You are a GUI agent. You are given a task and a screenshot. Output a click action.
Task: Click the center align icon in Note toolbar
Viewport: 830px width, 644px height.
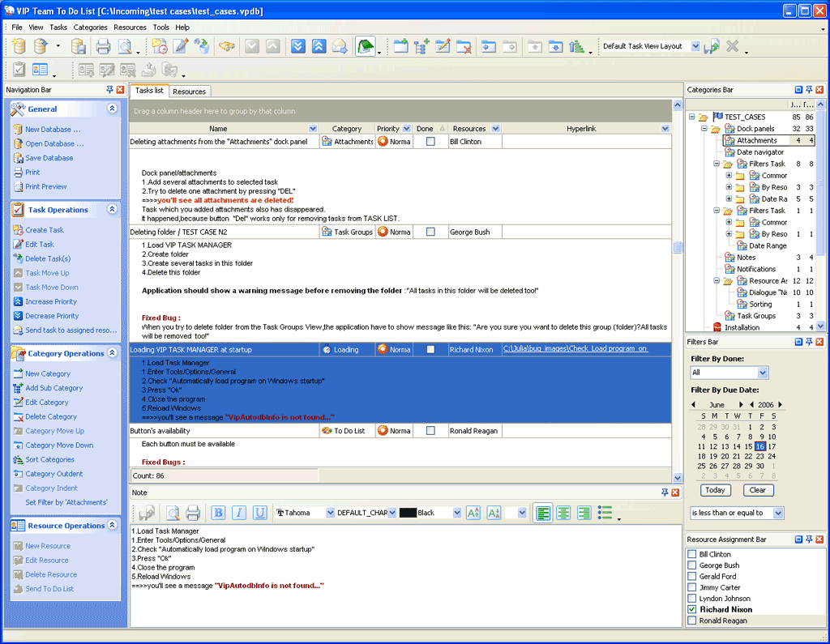pos(563,513)
